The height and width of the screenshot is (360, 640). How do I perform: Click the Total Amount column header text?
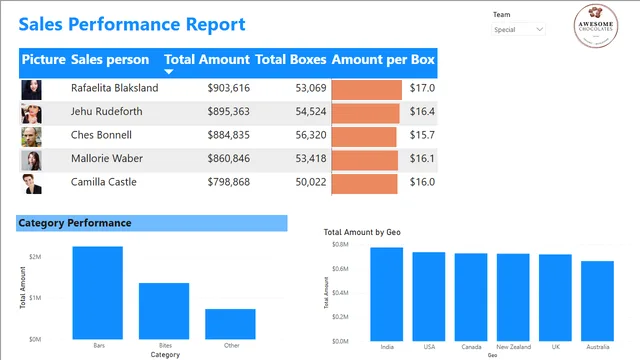coord(207,60)
